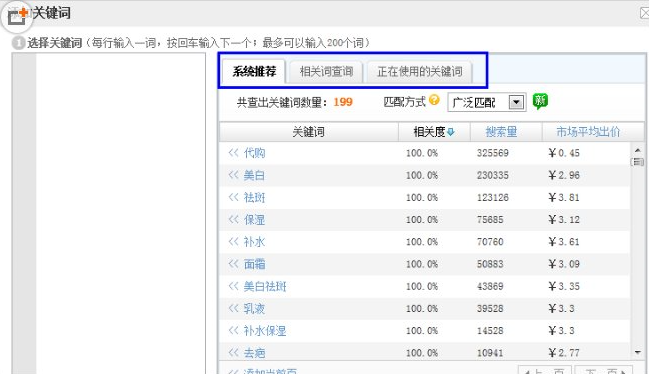649x374 pixels.
Task: Click the keyword count value 199
Action: click(x=343, y=102)
